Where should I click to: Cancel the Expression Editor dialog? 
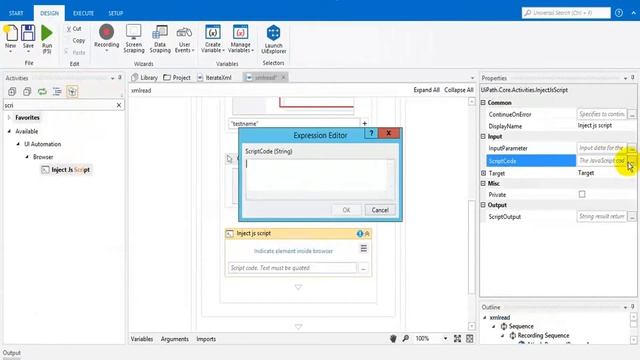click(x=380, y=210)
